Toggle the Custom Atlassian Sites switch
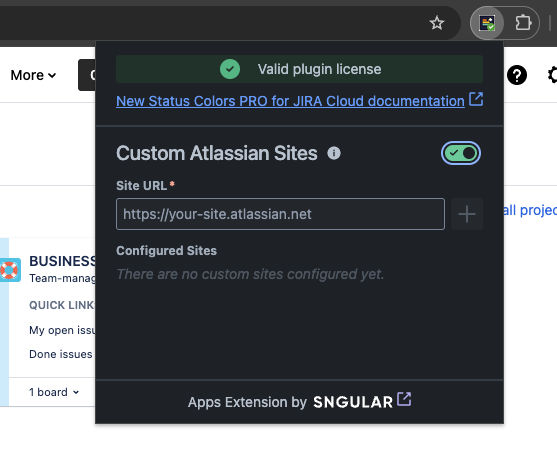Viewport: 557px width, 462px height. 461,153
